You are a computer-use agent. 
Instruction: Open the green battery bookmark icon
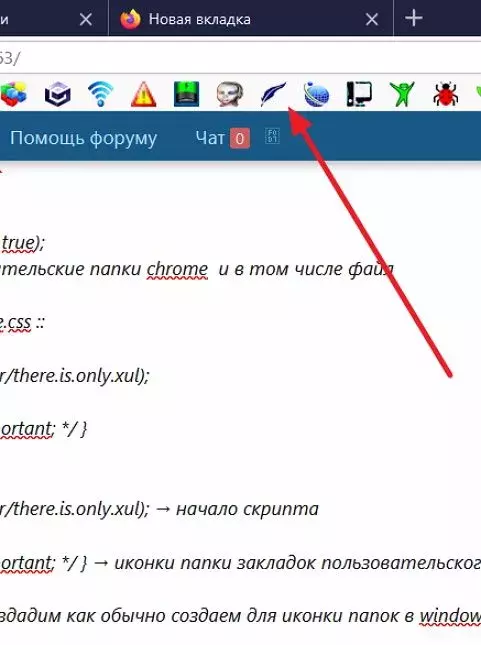pyautogui.click(x=186, y=94)
